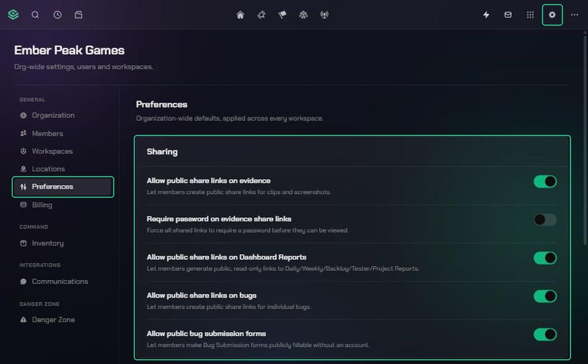Toggle public share links on Dashboard Reports
This screenshot has width=588, height=364.
pyautogui.click(x=545, y=258)
